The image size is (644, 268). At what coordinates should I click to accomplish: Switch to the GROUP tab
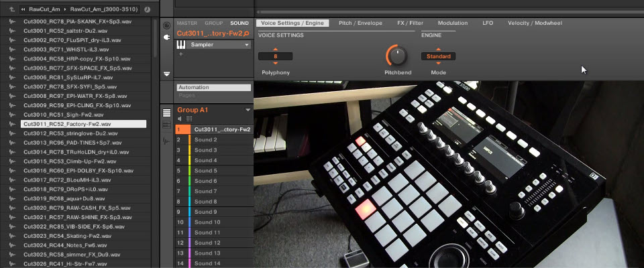(213, 23)
